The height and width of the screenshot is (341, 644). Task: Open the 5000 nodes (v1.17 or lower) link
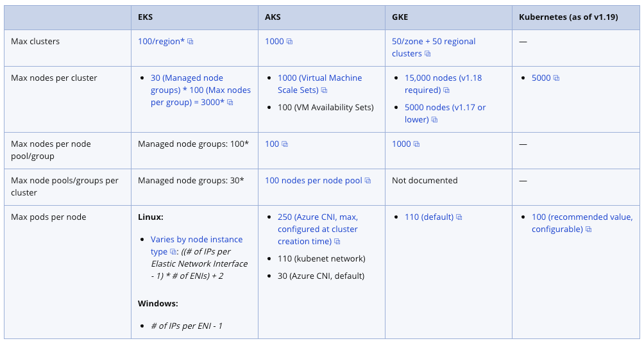coord(445,113)
